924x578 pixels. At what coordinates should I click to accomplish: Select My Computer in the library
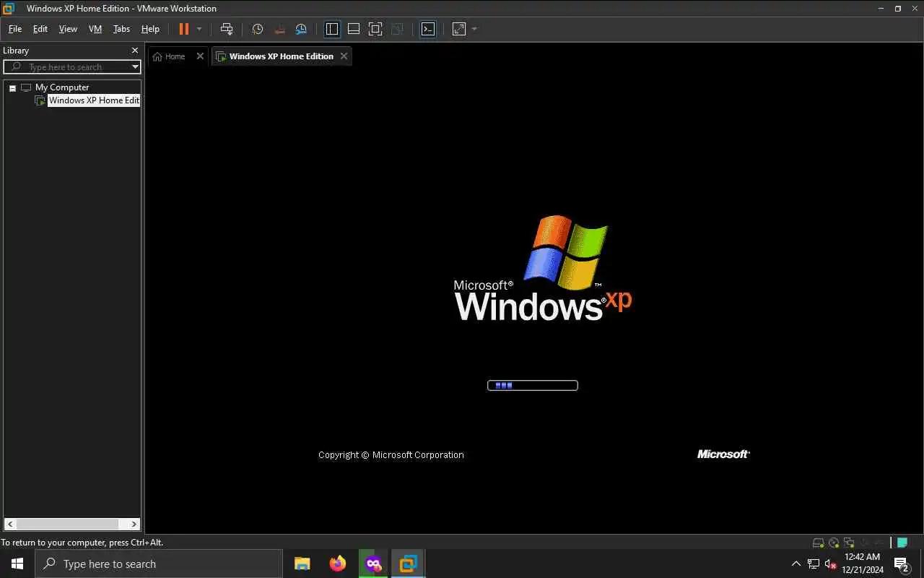click(62, 87)
